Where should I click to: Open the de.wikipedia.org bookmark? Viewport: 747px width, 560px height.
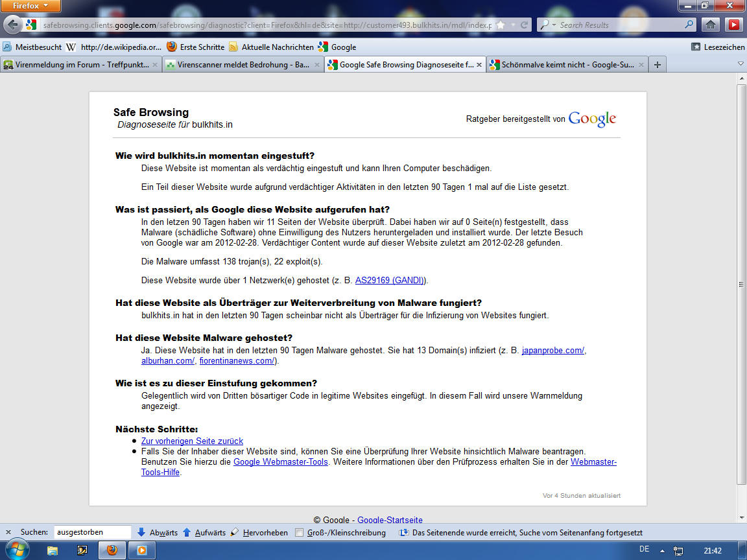(114, 47)
